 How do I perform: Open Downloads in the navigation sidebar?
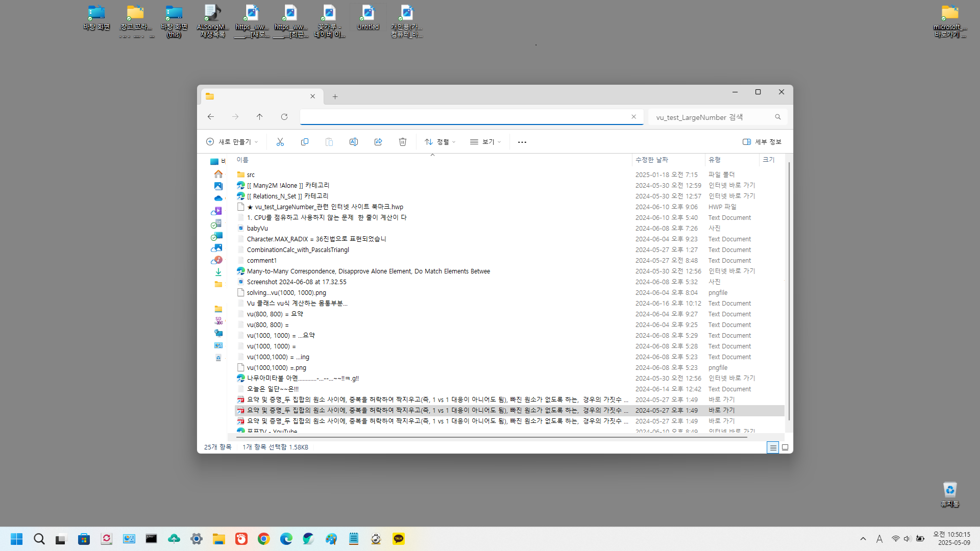point(218,272)
